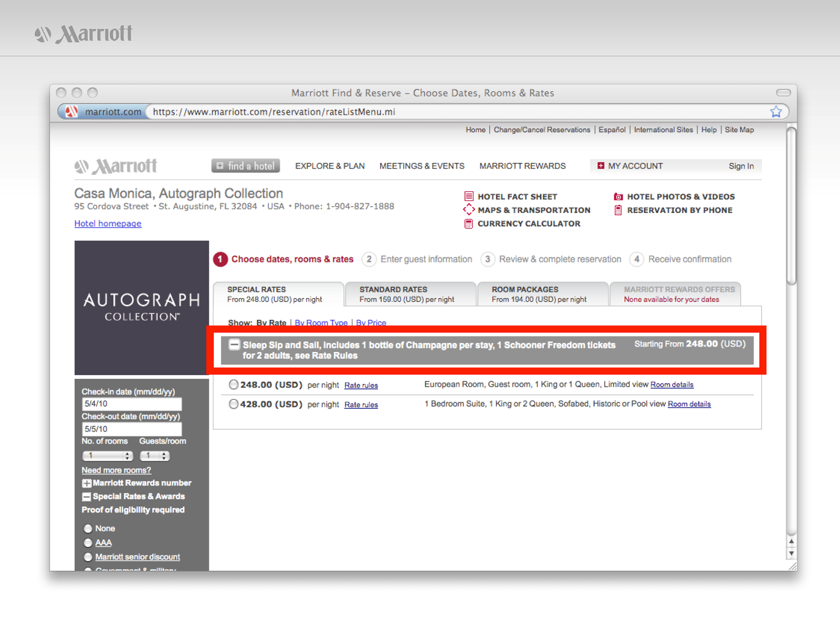Click the scrollbar up arrow

click(791, 542)
